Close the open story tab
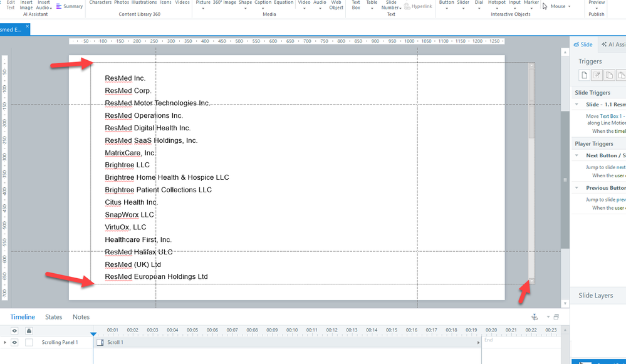Image resolution: width=626 pixels, height=364 pixels. [27, 26]
